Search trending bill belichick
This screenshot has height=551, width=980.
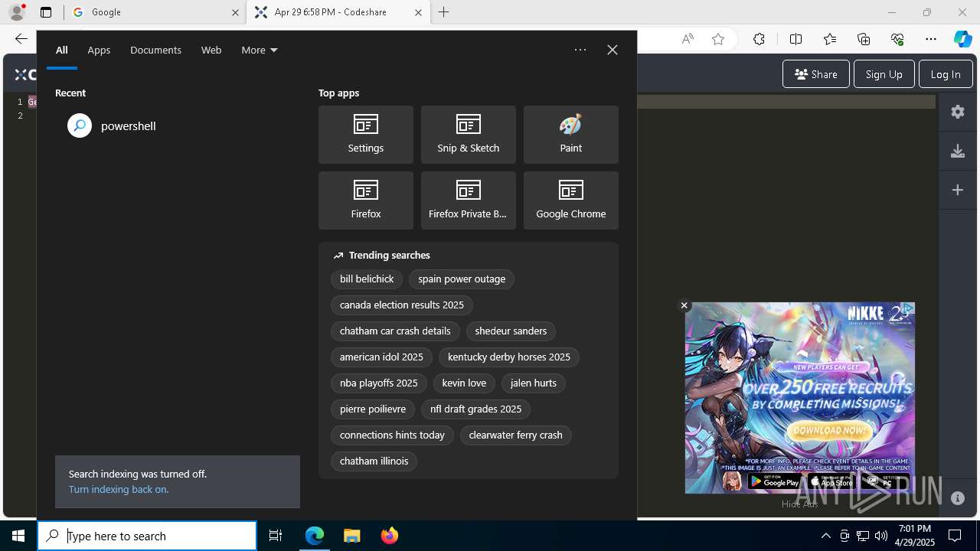click(367, 279)
